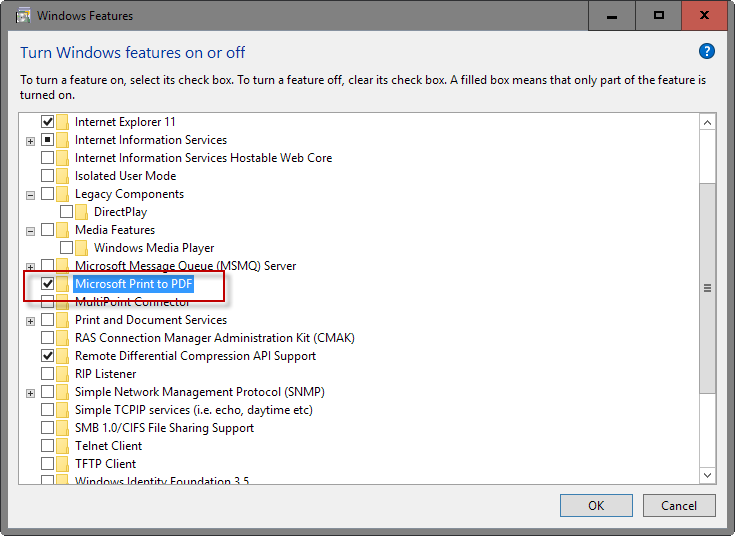Click the folder icon beside Isolated User Mode

pyautogui.click(x=62, y=176)
